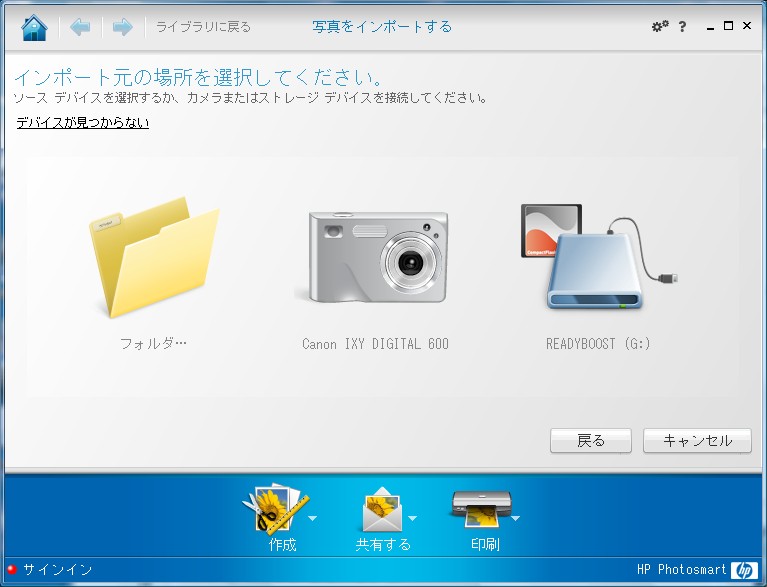Select the yellow folder import source icon
The height and width of the screenshot is (587, 767).
154,257
